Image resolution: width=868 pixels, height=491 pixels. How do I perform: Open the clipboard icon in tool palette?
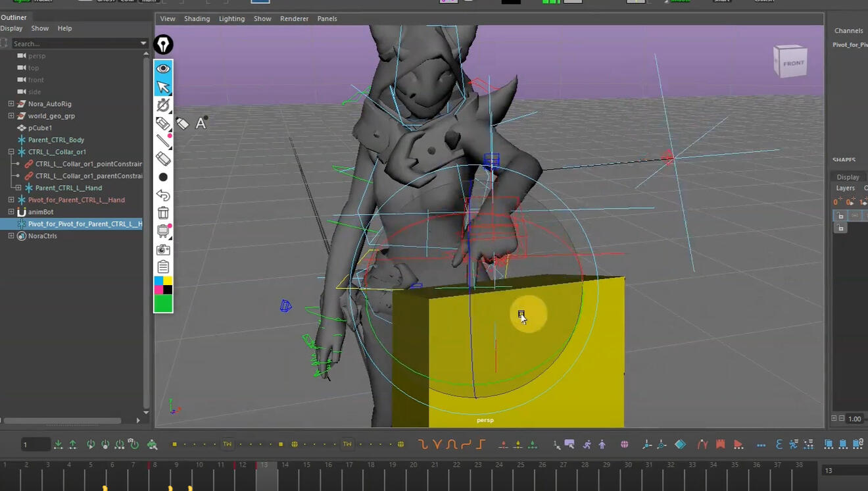click(x=163, y=267)
